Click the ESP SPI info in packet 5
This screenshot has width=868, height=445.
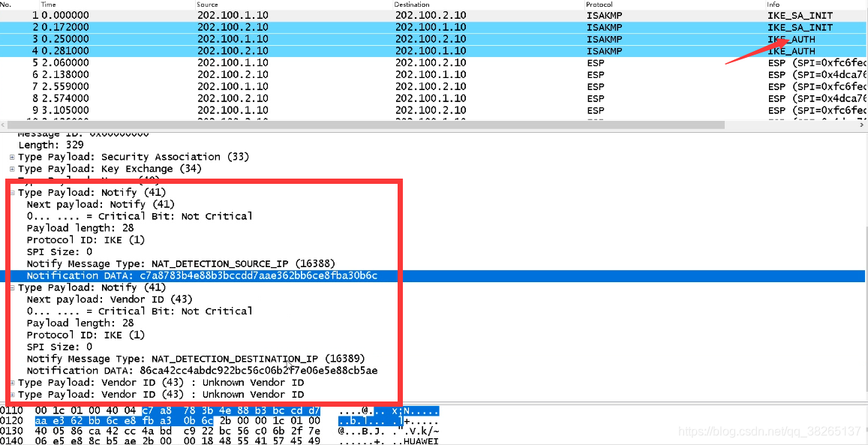pos(817,62)
